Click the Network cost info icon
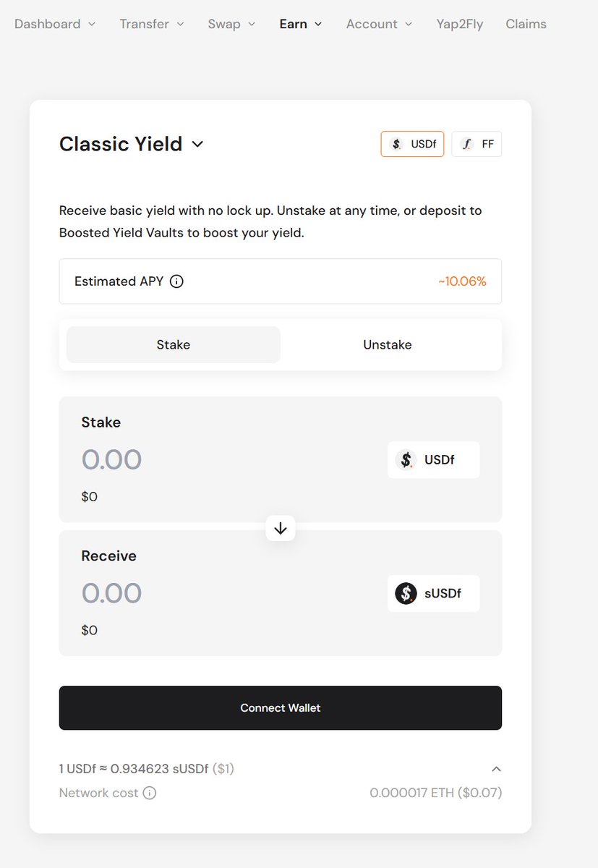 point(149,793)
